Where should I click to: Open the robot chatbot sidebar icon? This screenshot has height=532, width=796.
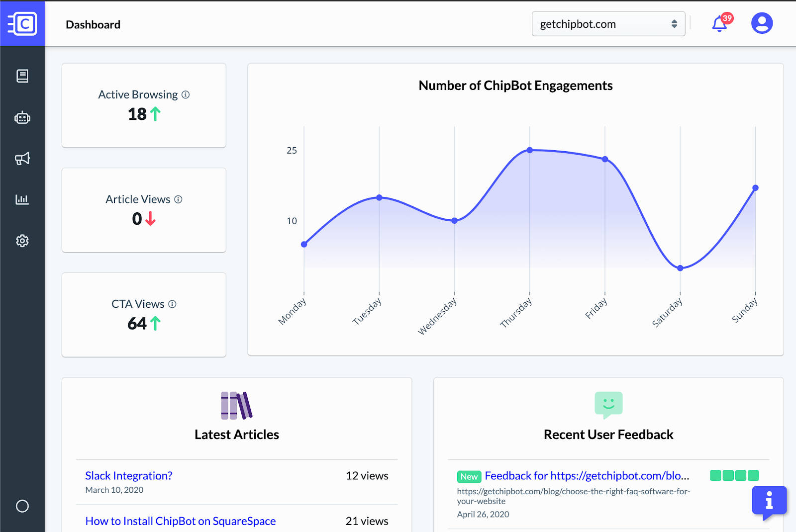click(x=22, y=118)
